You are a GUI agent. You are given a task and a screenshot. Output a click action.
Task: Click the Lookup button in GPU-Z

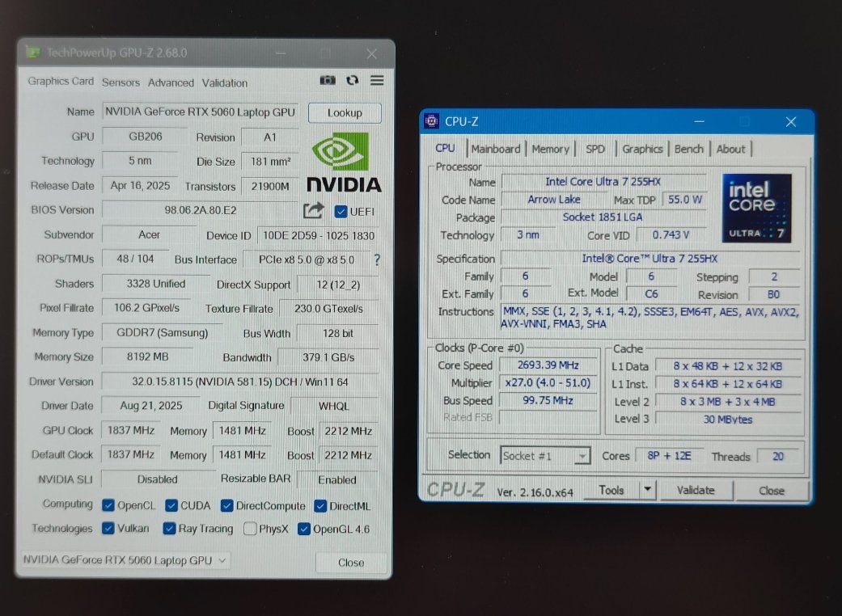345,112
